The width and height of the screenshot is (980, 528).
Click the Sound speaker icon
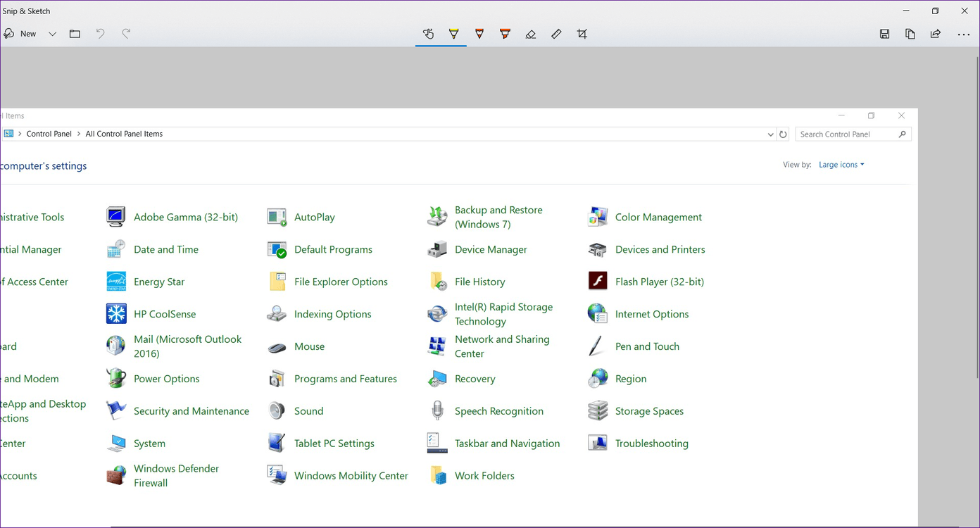[x=277, y=411]
